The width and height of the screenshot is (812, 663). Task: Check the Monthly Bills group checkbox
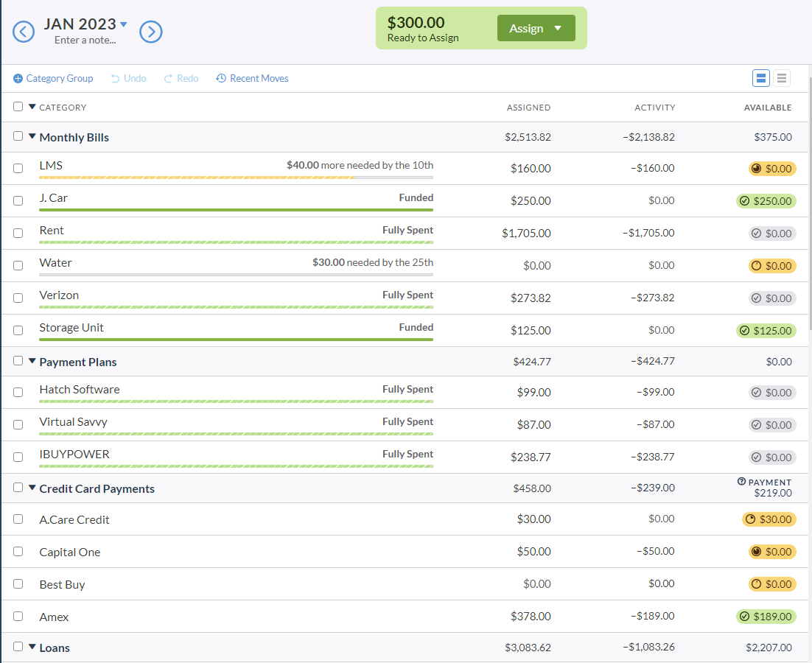18,136
